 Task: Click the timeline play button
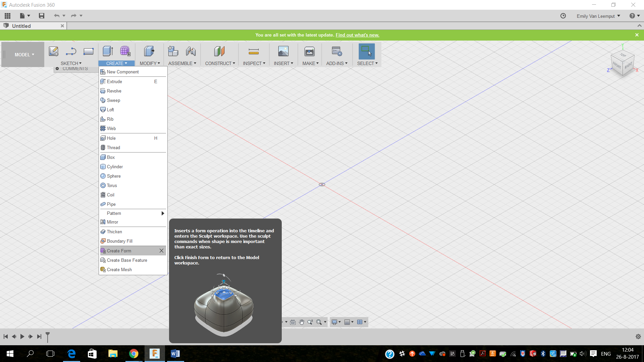(22, 337)
